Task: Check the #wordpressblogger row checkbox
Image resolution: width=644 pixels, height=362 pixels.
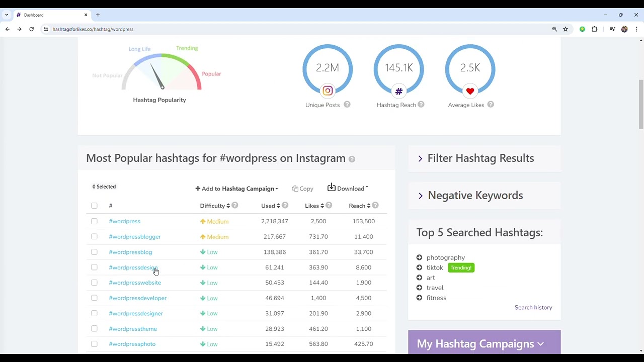Action: tap(94, 236)
